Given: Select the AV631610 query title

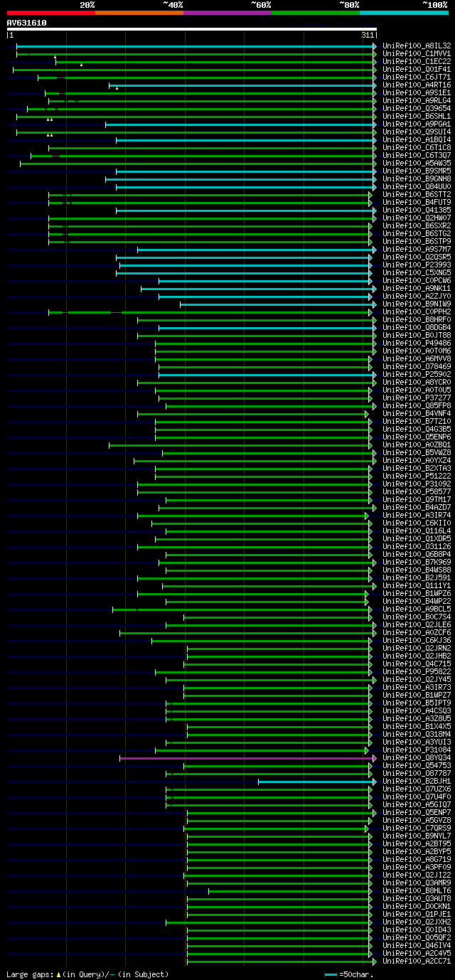Looking at the screenshot, I should click(27, 23).
